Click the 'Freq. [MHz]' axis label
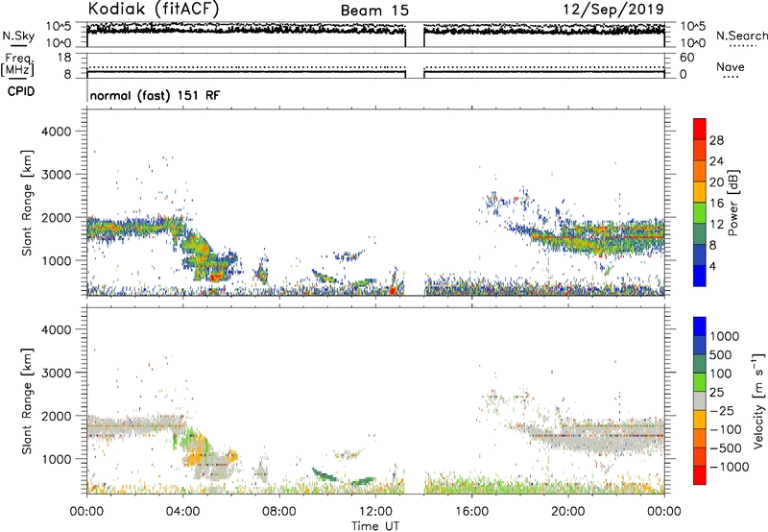This screenshot has height=532, width=768. (18, 64)
